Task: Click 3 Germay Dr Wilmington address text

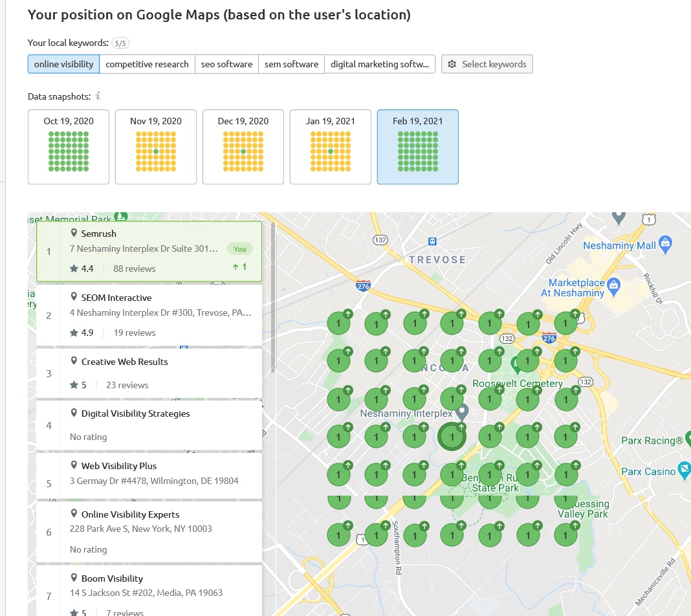Action: tap(154, 481)
